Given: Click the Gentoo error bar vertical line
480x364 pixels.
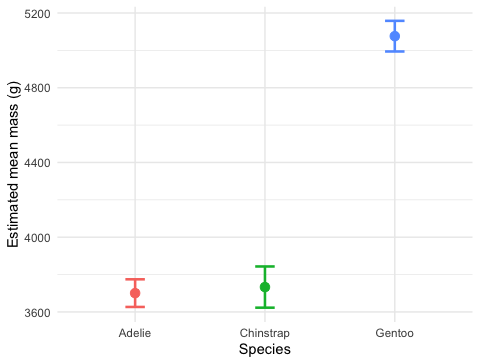Looking at the screenshot, I should [x=395, y=45].
